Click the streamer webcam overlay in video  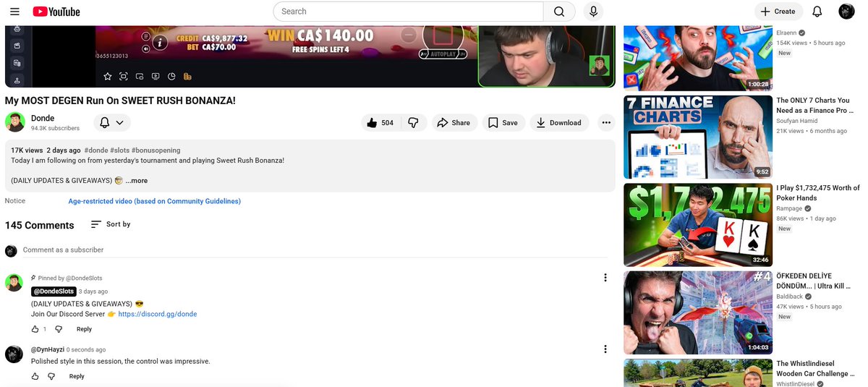546,56
